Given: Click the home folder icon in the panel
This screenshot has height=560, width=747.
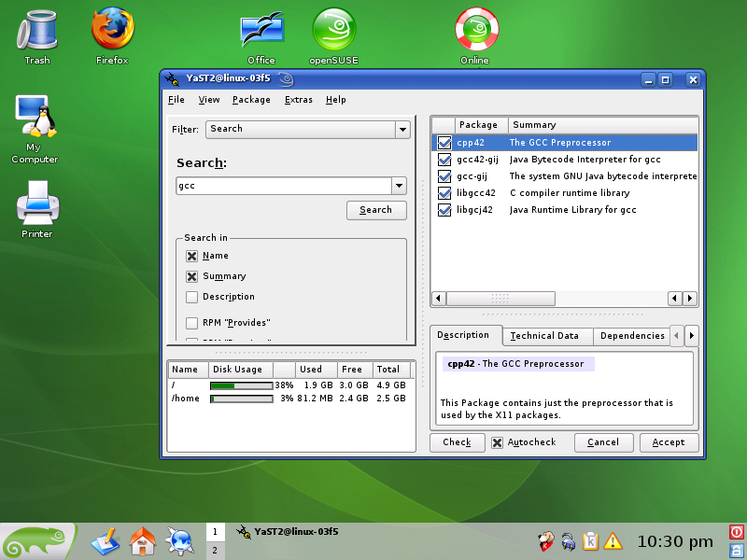Looking at the screenshot, I should coord(142,539).
